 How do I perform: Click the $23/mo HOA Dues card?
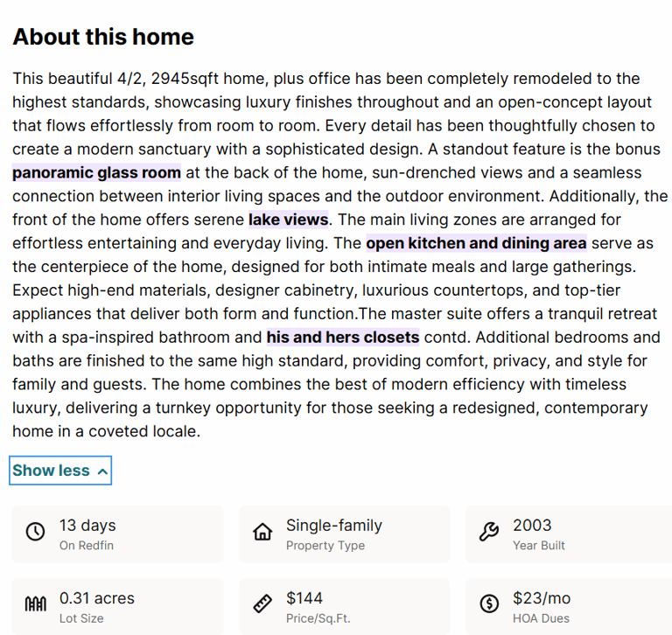click(x=569, y=606)
